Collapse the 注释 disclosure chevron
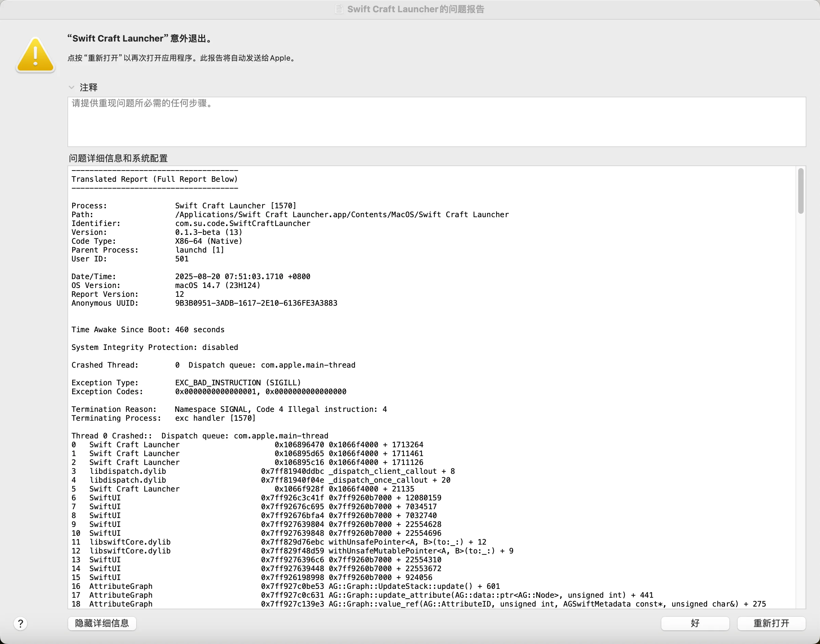 click(72, 87)
